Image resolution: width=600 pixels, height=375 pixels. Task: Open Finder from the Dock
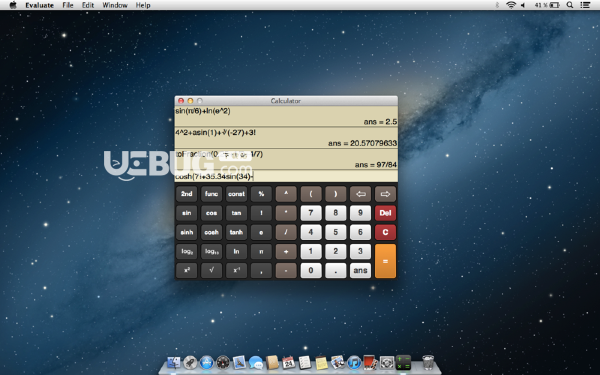pyautogui.click(x=173, y=362)
